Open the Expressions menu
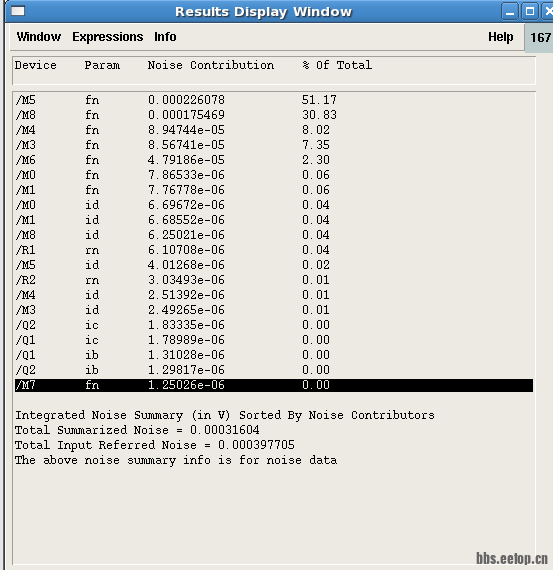 click(108, 37)
